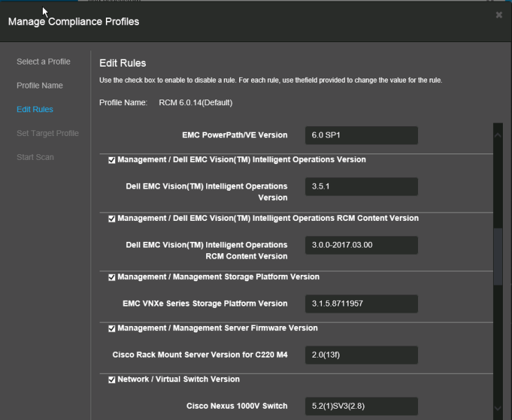This screenshot has height=420, width=512.
Task: Click the RCM Content Version 3.0.0-2017.03.00 field
Action: click(x=361, y=245)
